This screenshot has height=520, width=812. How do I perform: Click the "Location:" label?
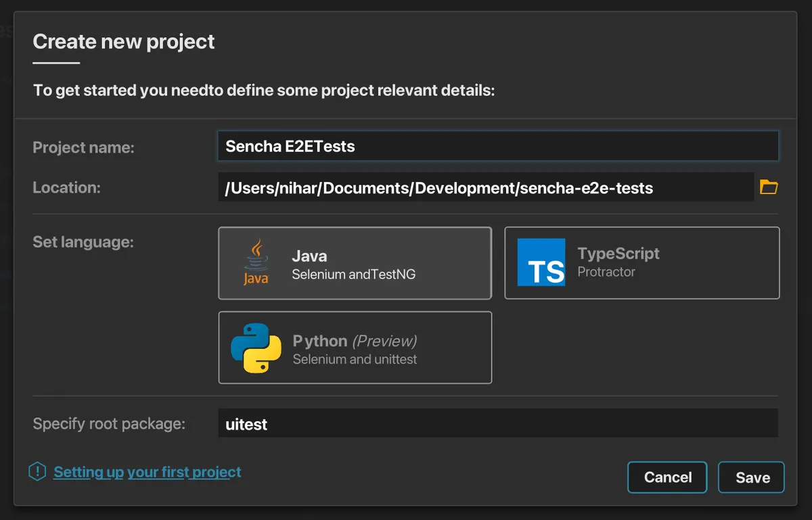tap(66, 187)
